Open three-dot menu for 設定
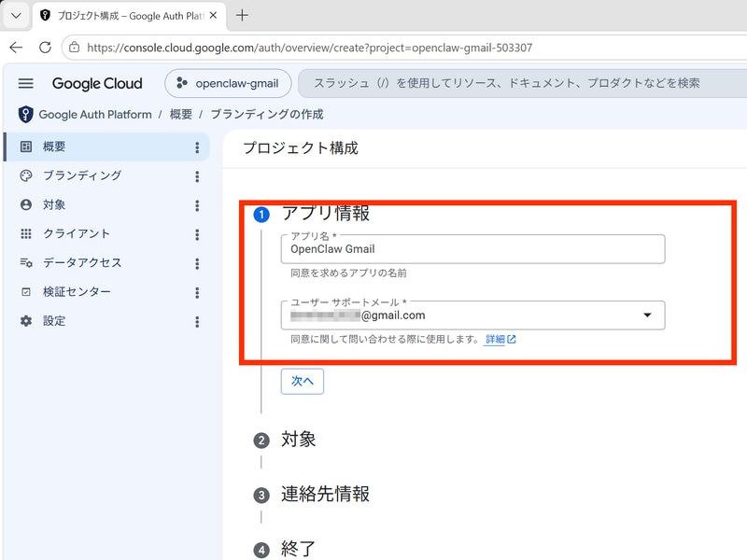Screen dimensions: 747x560 coord(197,322)
